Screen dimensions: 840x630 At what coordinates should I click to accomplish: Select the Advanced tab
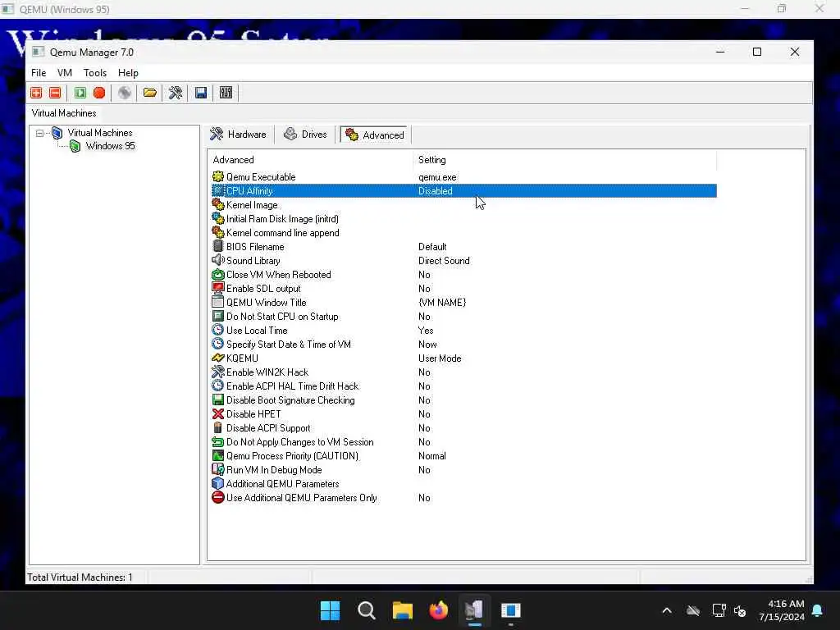tap(376, 135)
